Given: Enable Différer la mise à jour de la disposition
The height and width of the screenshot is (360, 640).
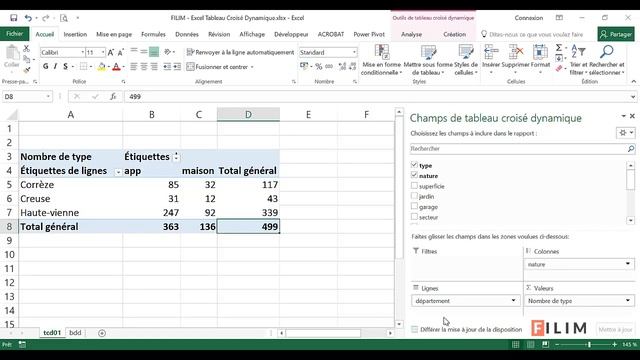Looking at the screenshot, I should pyautogui.click(x=415, y=329).
